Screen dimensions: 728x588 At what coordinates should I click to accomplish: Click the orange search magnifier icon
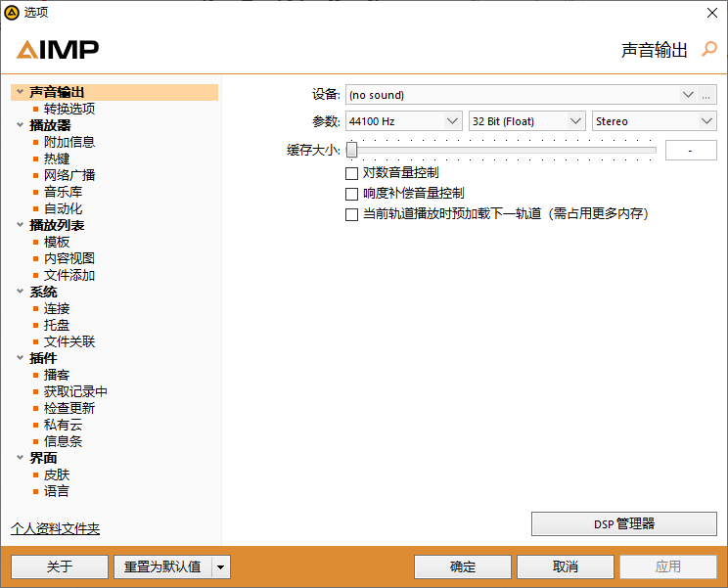coord(709,49)
